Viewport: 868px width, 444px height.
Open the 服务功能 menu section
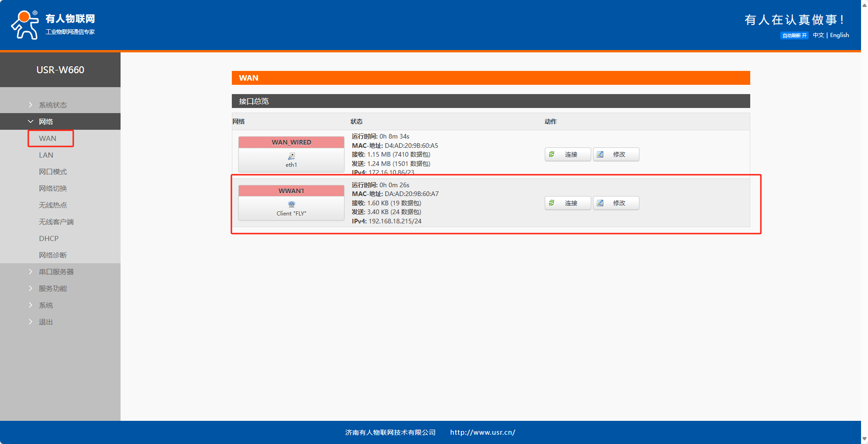pyautogui.click(x=53, y=289)
